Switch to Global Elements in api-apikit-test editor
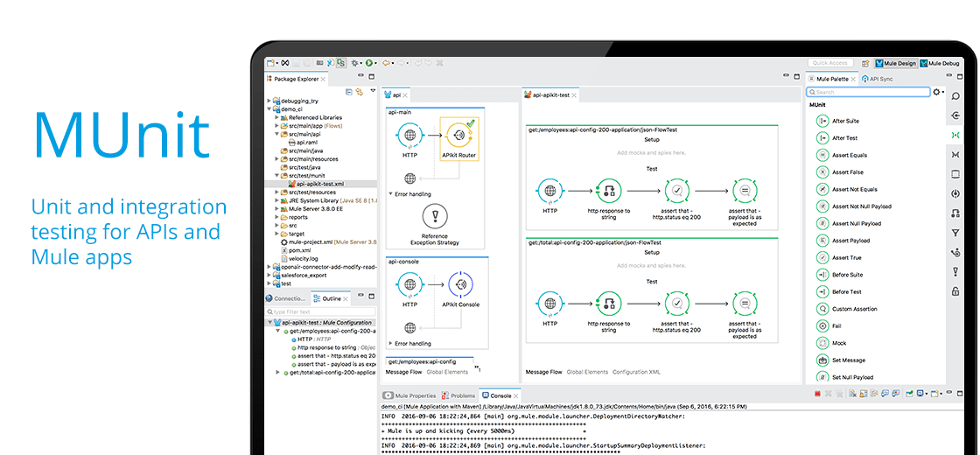 (x=587, y=372)
